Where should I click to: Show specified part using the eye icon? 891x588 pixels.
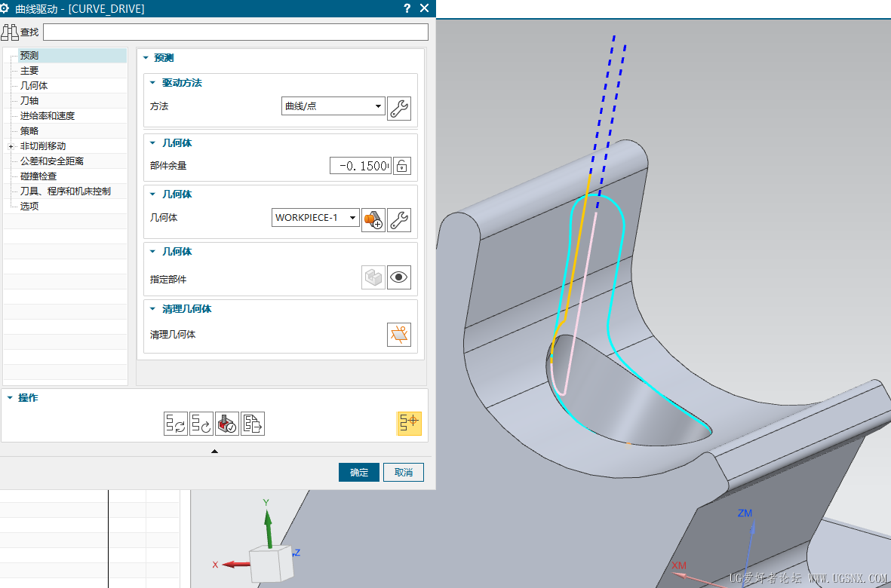(x=398, y=277)
